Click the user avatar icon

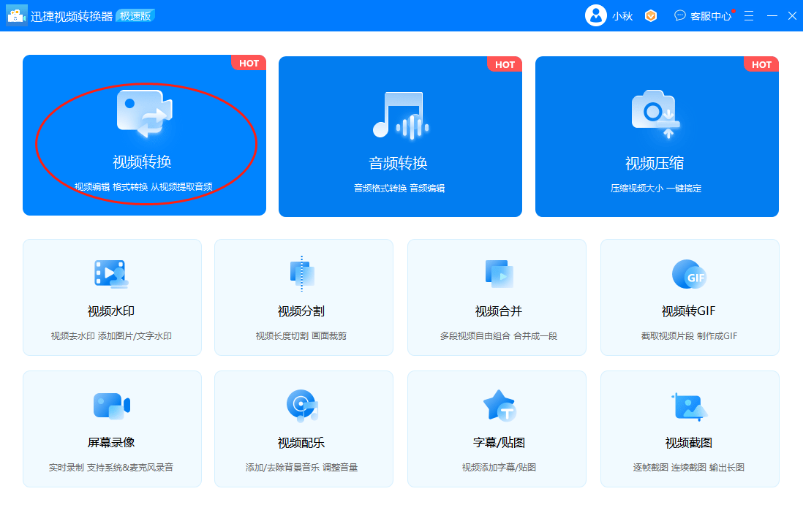tap(595, 15)
